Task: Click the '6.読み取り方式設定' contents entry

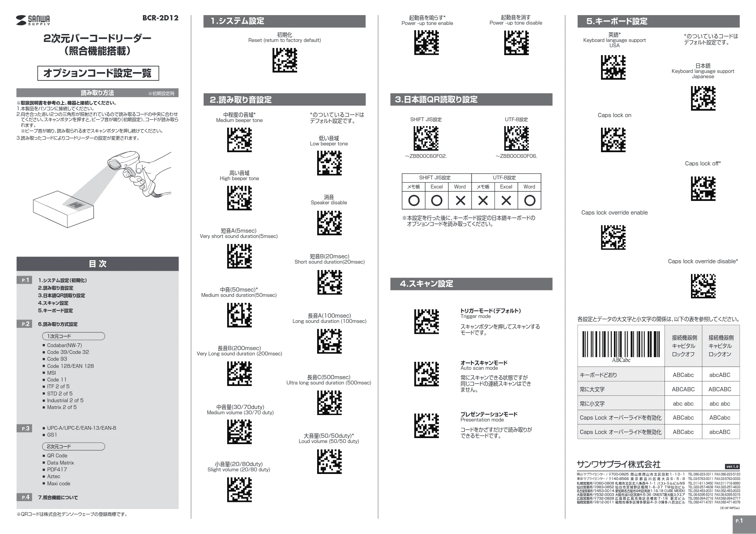Action: click(58, 324)
